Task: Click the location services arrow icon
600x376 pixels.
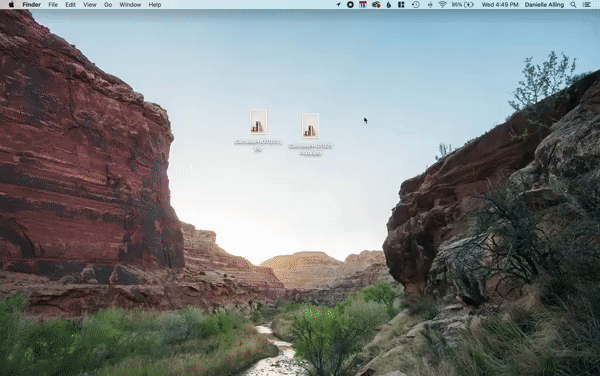Action: coord(338,5)
